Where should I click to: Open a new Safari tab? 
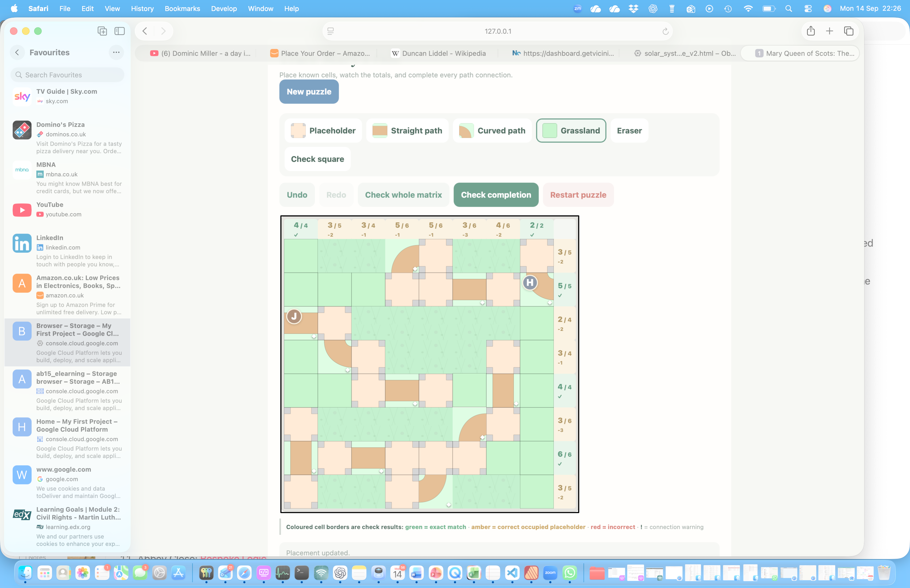coord(829,31)
